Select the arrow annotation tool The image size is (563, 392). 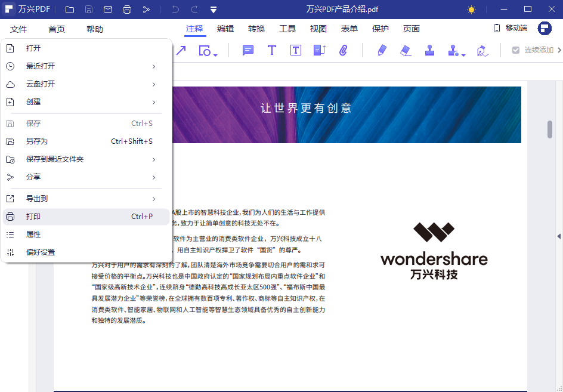[x=182, y=51]
